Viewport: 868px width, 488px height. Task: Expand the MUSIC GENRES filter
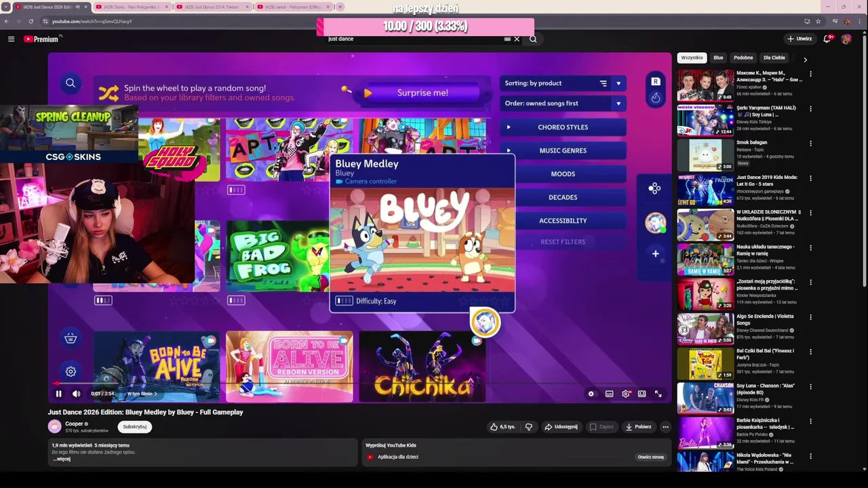(x=563, y=150)
